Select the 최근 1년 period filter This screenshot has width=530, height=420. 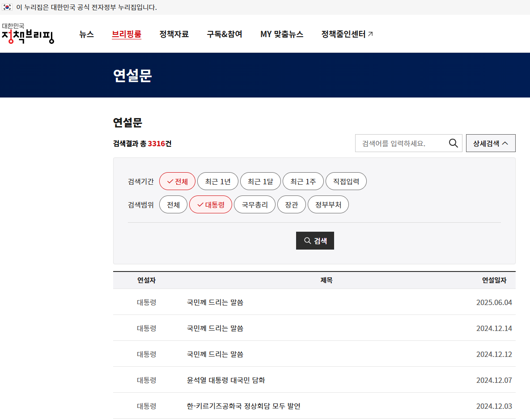pos(218,182)
